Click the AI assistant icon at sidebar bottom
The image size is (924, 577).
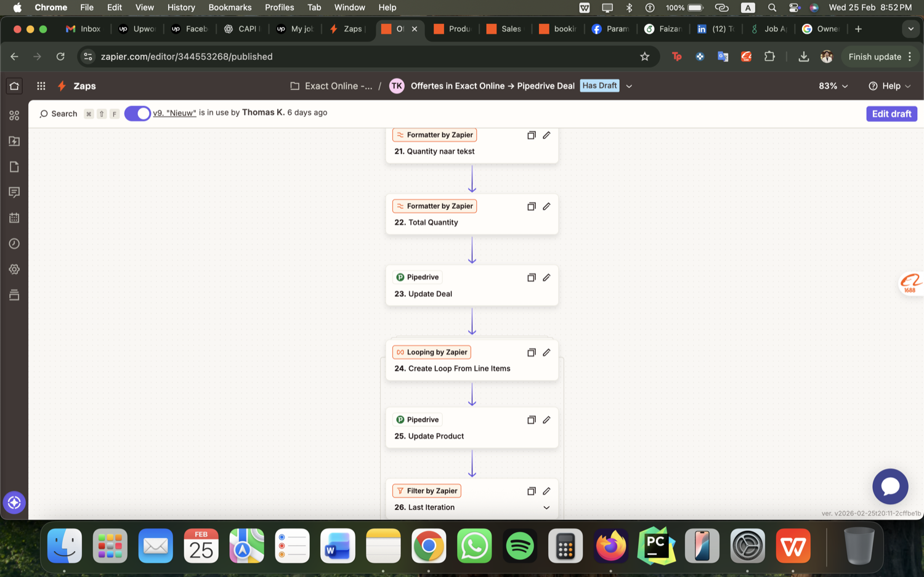pos(14,502)
